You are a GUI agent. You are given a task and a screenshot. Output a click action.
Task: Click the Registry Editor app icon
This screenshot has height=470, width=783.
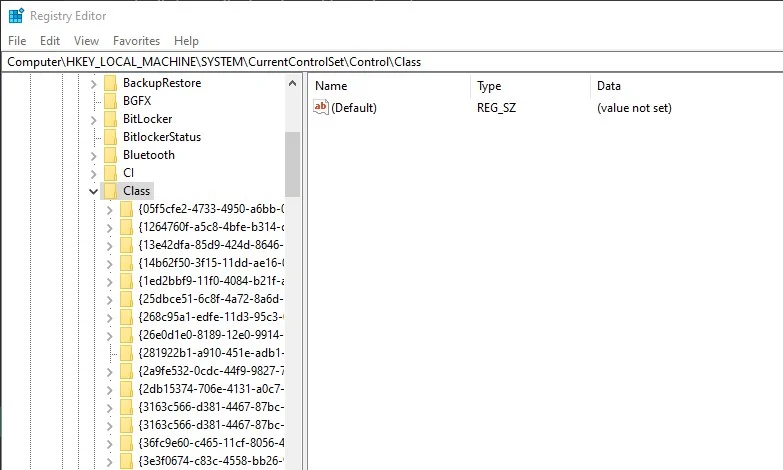pos(16,15)
